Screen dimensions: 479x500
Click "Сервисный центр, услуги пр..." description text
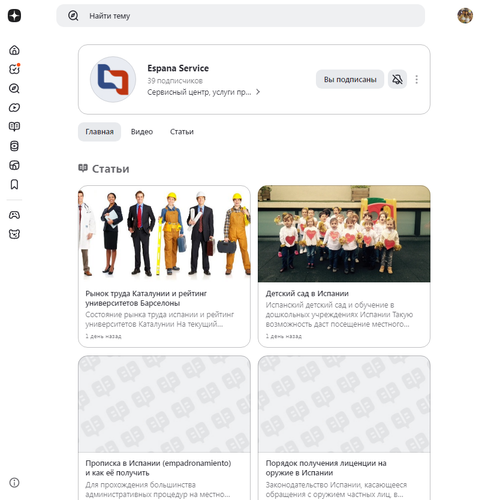tap(199, 92)
